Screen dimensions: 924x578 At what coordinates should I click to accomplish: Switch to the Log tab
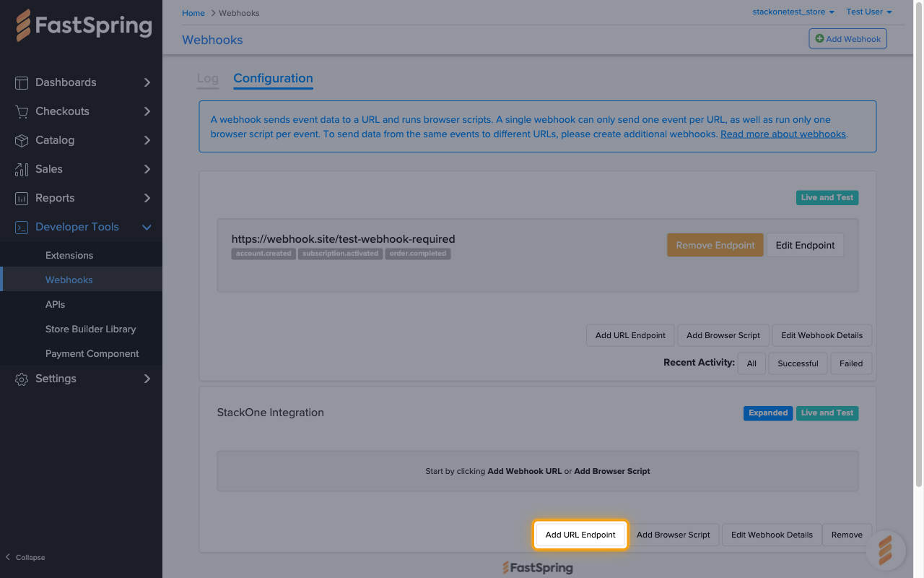click(x=207, y=79)
